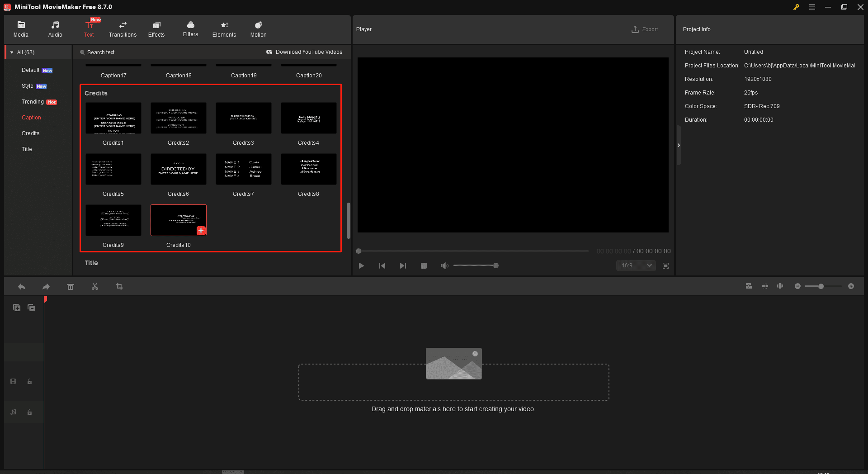Open the Filters tab
This screenshot has width=868, height=474.
[x=190, y=29]
